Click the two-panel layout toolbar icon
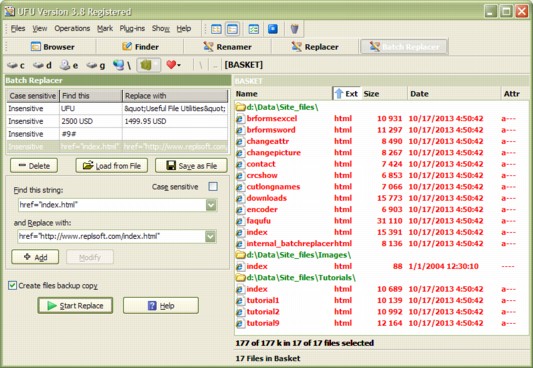This screenshot has height=368, width=533. pos(216,29)
